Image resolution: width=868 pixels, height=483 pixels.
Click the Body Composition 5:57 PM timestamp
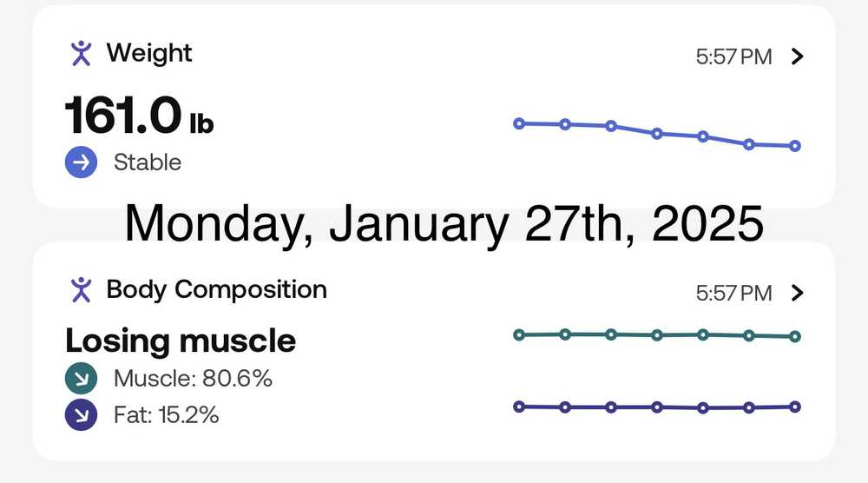[733, 294]
